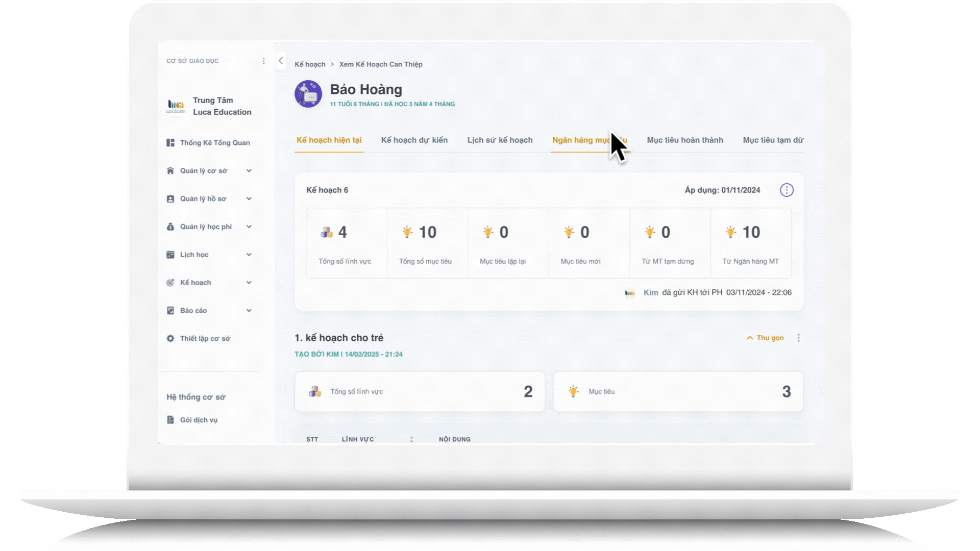The width and height of the screenshot is (980, 551).
Task: Sort by the LĨNH VỰC column arrows
Action: click(x=411, y=439)
